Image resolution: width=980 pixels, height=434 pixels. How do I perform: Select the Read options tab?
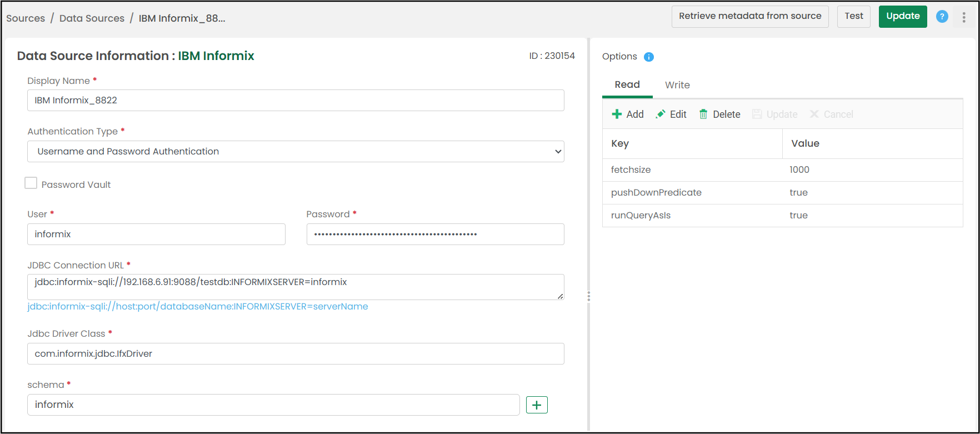click(x=627, y=85)
